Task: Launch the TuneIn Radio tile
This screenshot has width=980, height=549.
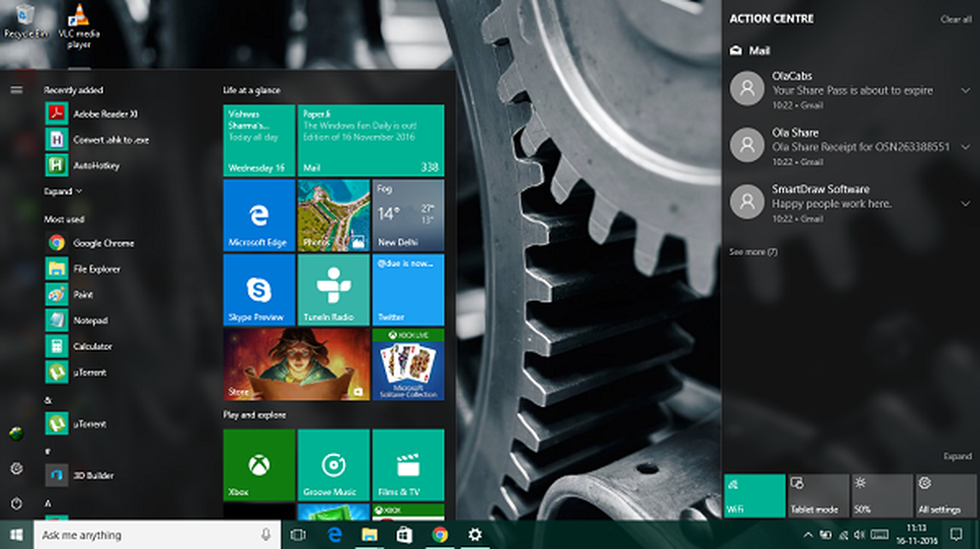Action: 334,290
